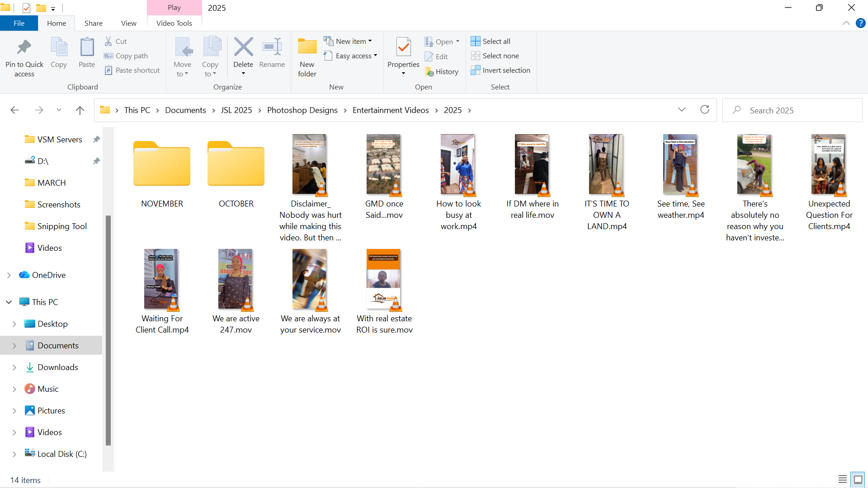The image size is (868, 488).
Task: Open the Open button dropdown arrow
Action: (458, 41)
